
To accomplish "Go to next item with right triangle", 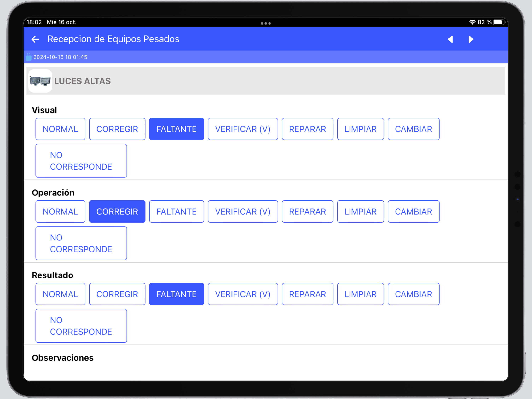I will [471, 39].
